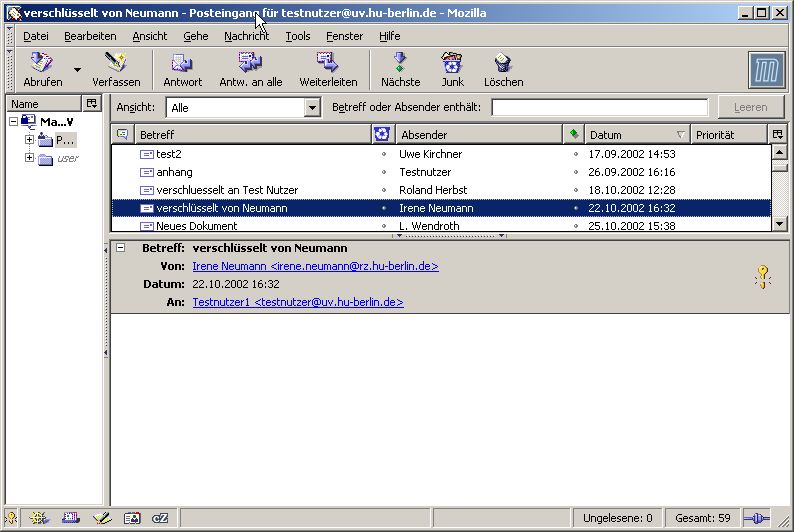Screen dimensions: 794x532
Task: Compose a new message with Verfassen
Action: 116,69
